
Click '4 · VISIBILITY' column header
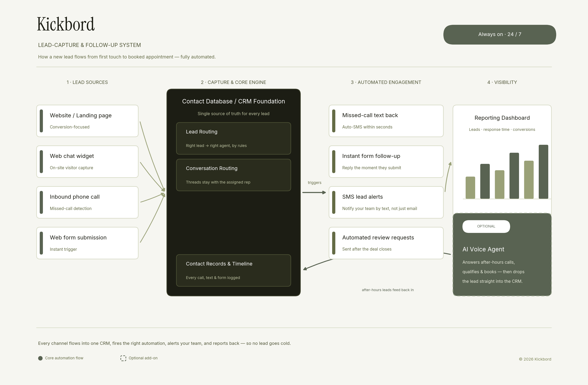pyautogui.click(x=502, y=82)
